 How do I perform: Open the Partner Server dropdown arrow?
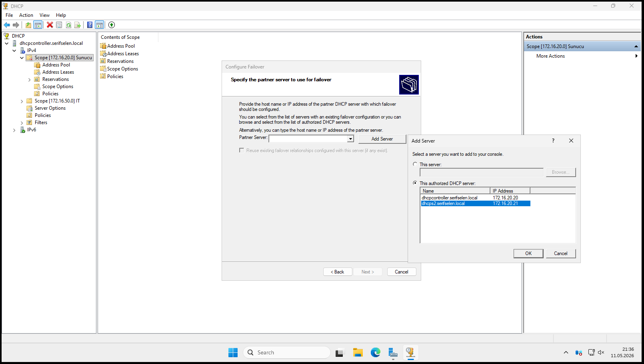click(x=350, y=139)
